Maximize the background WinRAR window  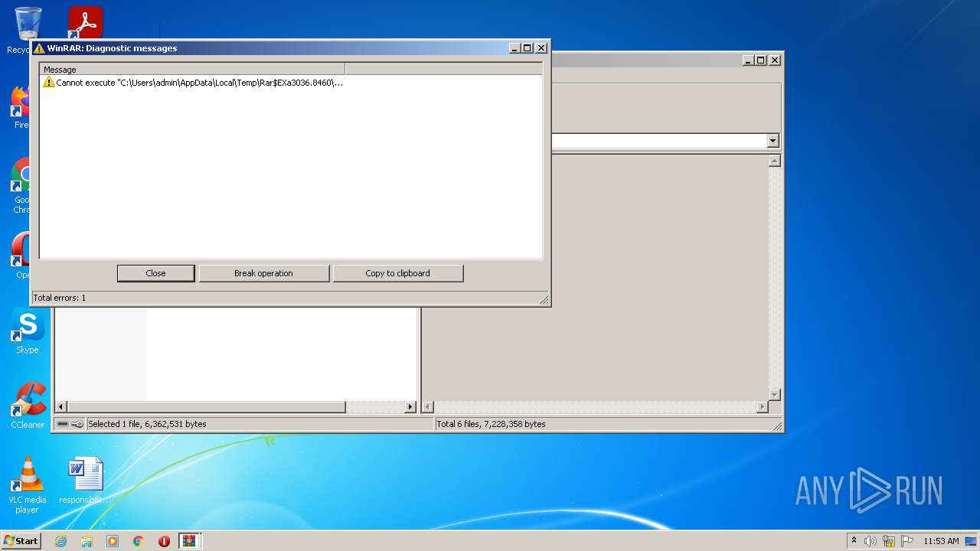[x=761, y=60]
